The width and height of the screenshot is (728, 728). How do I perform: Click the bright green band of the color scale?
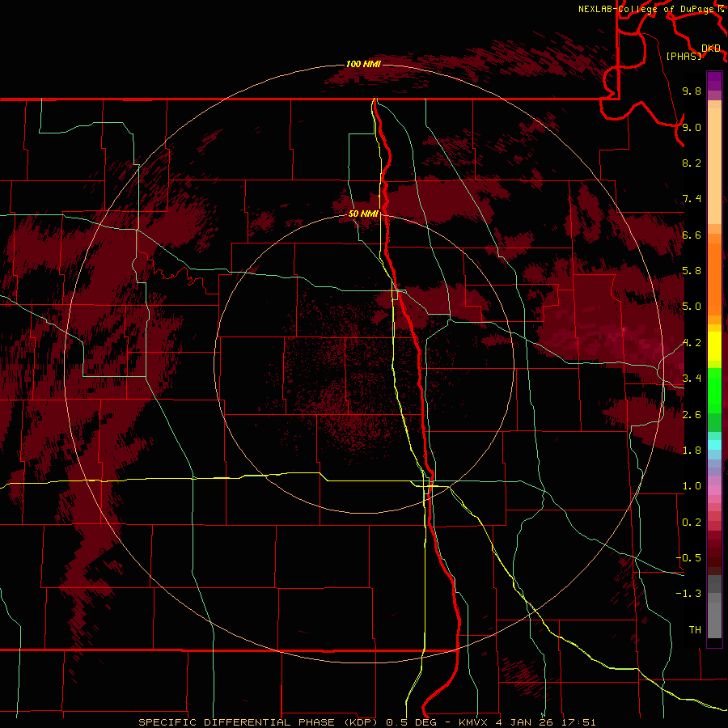point(714,390)
